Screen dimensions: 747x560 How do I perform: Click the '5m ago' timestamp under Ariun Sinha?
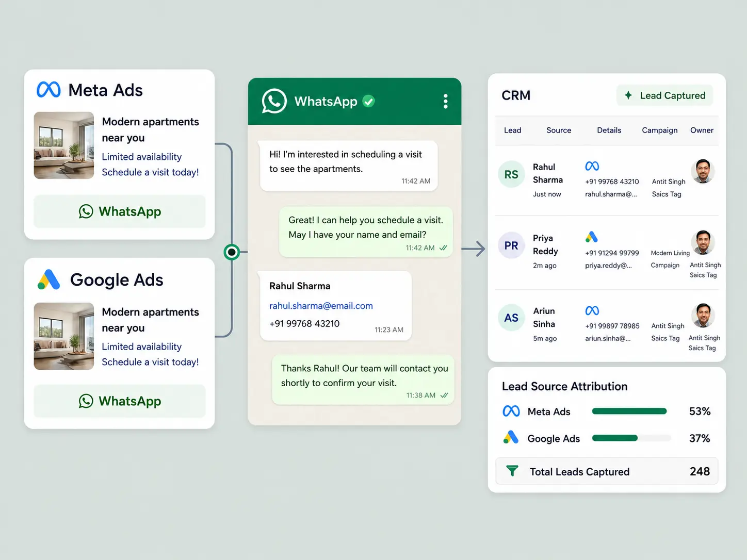[545, 339]
